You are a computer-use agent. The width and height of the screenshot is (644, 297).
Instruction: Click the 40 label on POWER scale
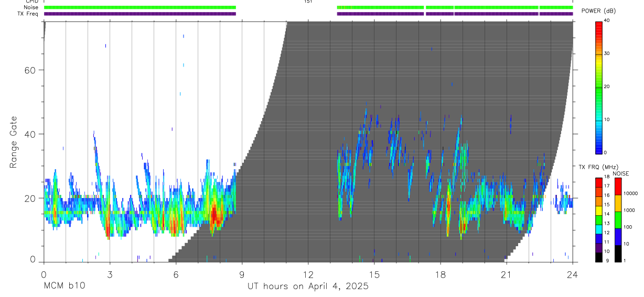tap(607, 21)
